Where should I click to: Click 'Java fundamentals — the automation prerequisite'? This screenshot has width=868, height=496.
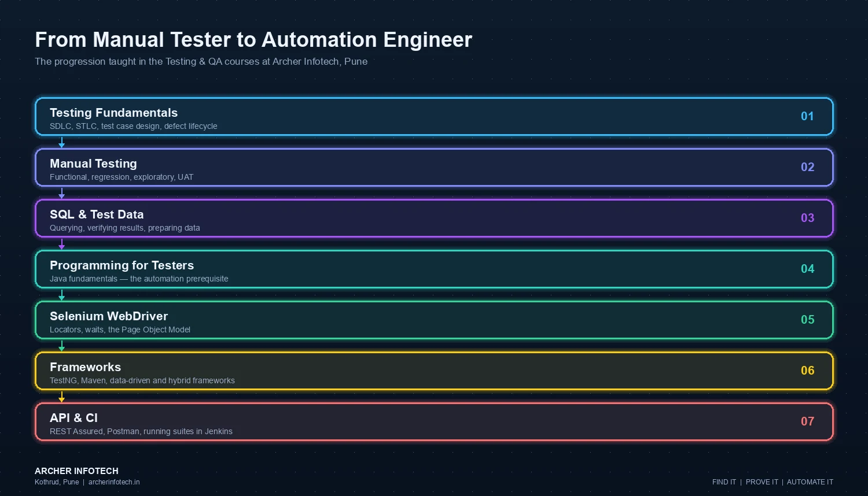click(139, 279)
